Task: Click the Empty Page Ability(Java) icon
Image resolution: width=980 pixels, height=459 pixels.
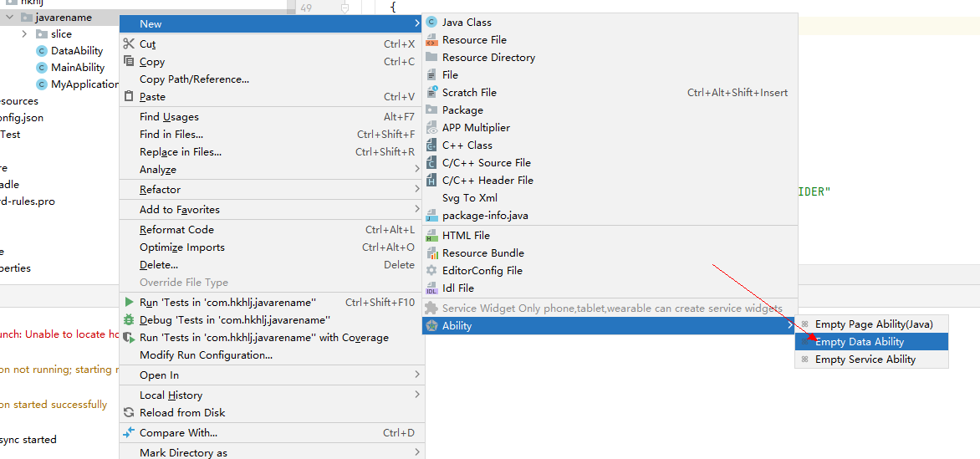Action: [805, 324]
